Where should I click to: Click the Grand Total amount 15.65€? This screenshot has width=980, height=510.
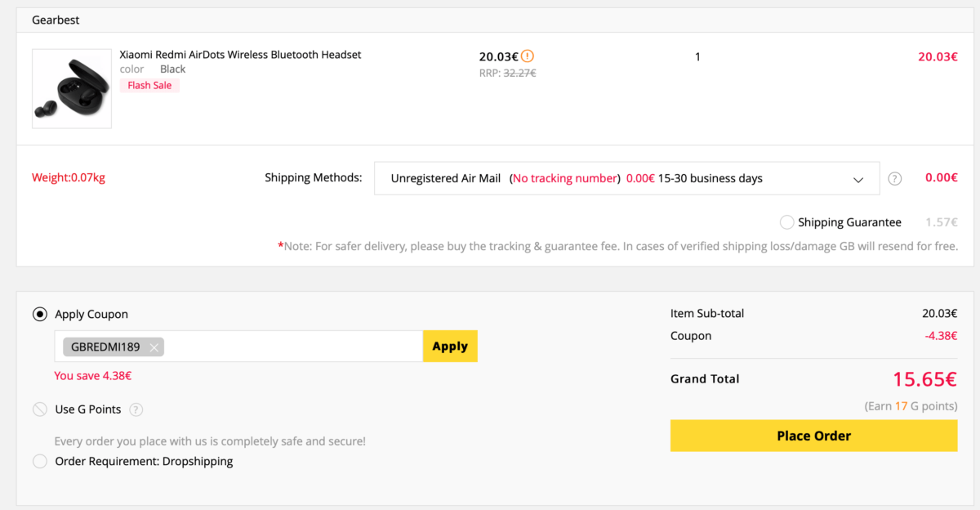[925, 379]
